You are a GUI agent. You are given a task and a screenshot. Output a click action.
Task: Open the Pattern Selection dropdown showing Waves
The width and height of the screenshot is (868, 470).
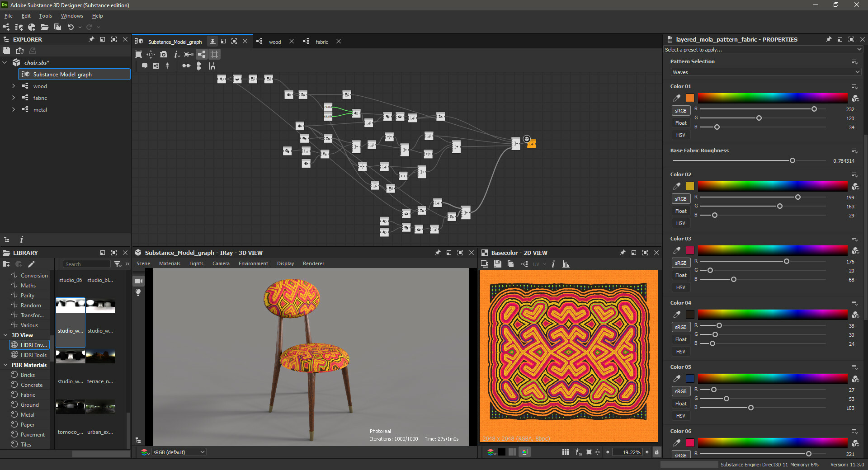pos(764,72)
